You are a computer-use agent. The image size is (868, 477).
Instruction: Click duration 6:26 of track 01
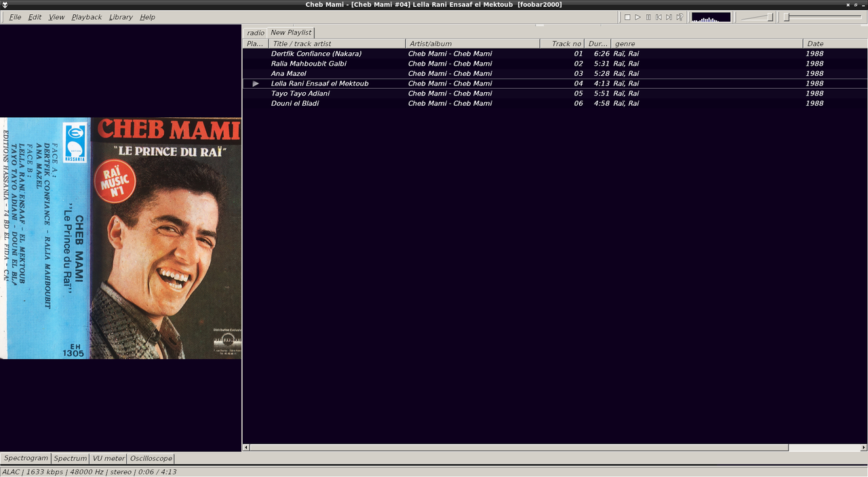pyautogui.click(x=601, y=54)
